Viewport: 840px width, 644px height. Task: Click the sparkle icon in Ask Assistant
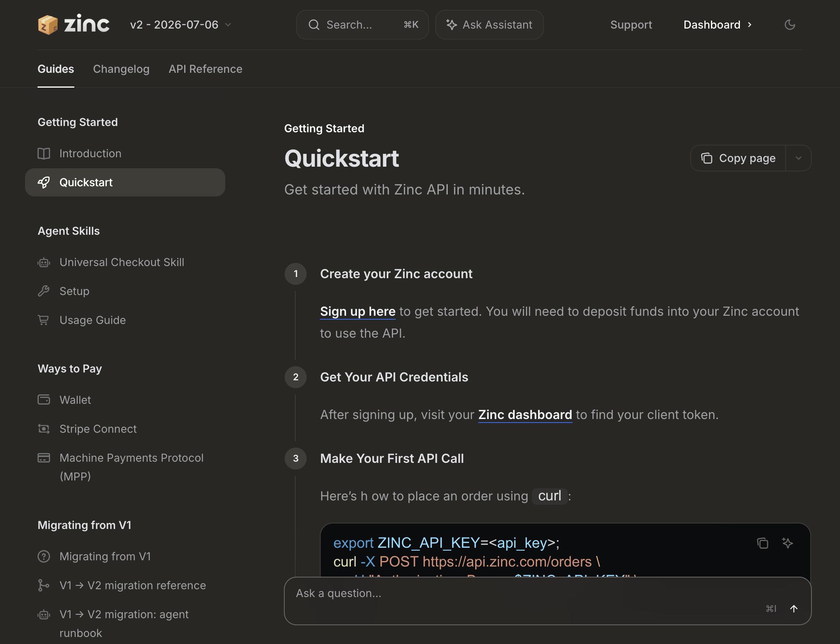tap(452, 25)
